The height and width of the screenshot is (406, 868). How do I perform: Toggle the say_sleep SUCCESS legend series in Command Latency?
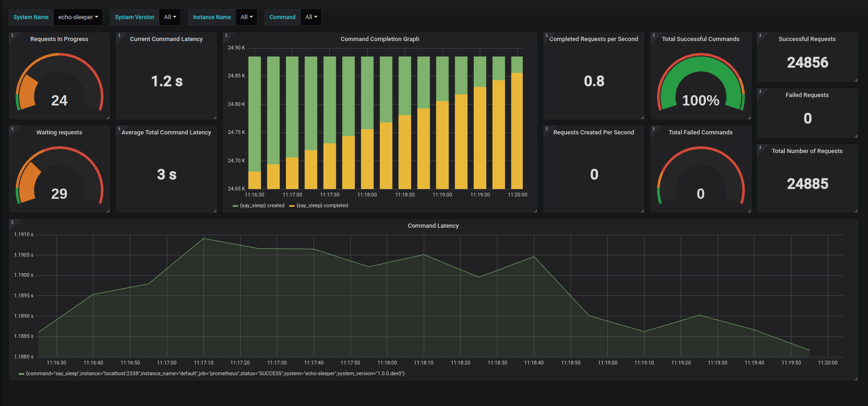[x=215, y=374]
